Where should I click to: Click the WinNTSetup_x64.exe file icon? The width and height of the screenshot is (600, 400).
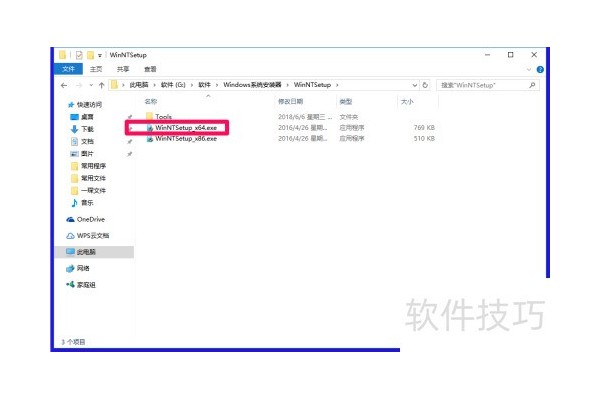point(150,128)
